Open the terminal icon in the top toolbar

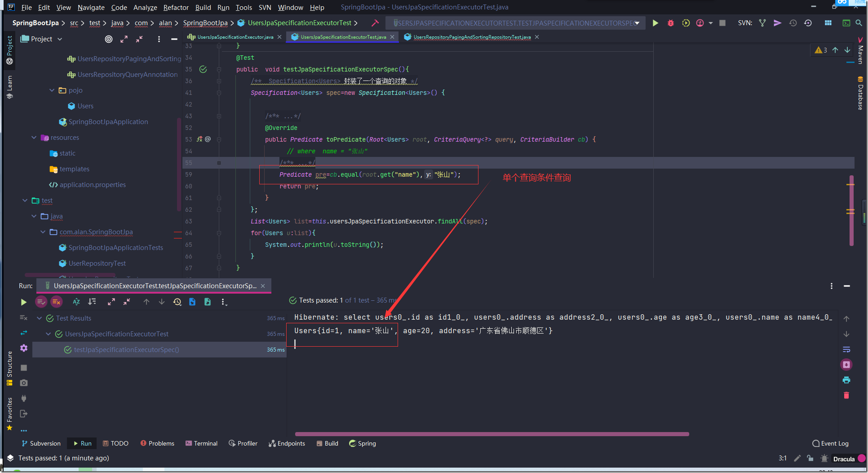click(x=846, y=23)
